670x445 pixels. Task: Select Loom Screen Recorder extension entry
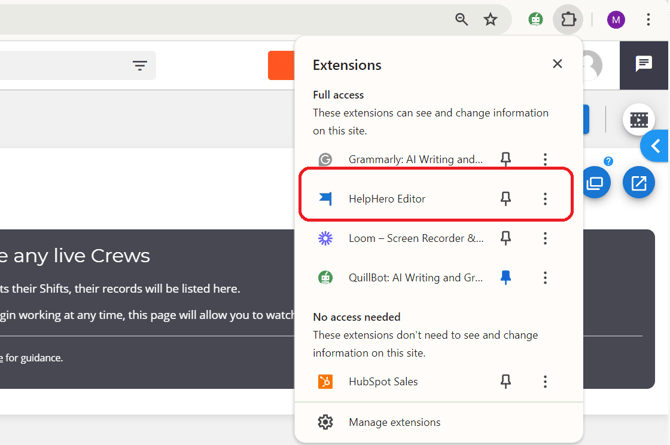tap(415, 238)
